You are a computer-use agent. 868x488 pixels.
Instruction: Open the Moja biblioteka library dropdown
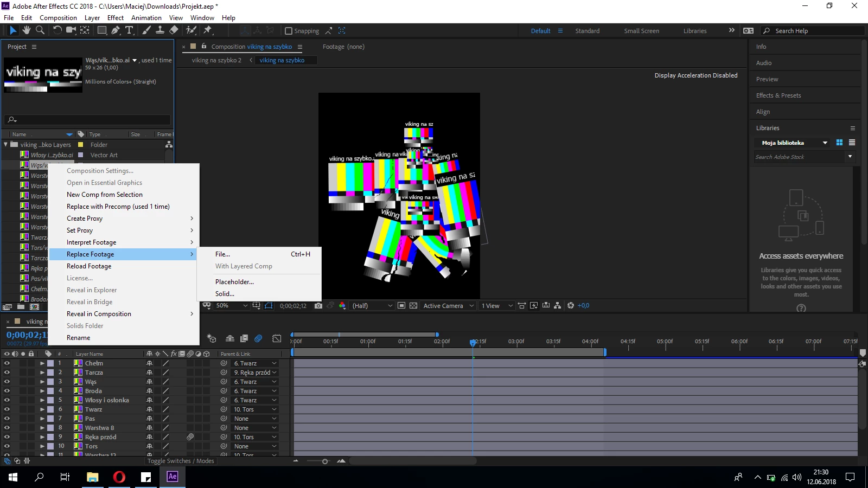(x=795, y=143)
